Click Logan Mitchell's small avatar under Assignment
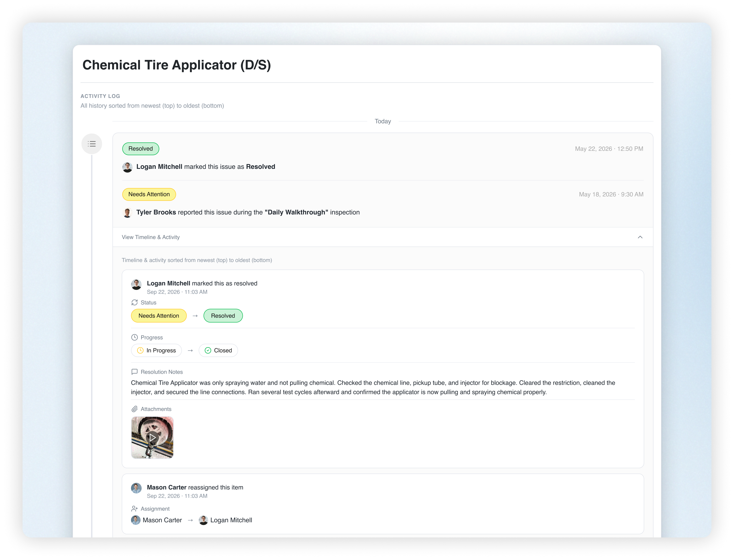The image size is (734, 560). pyautogui.click(x=203, y=520)
